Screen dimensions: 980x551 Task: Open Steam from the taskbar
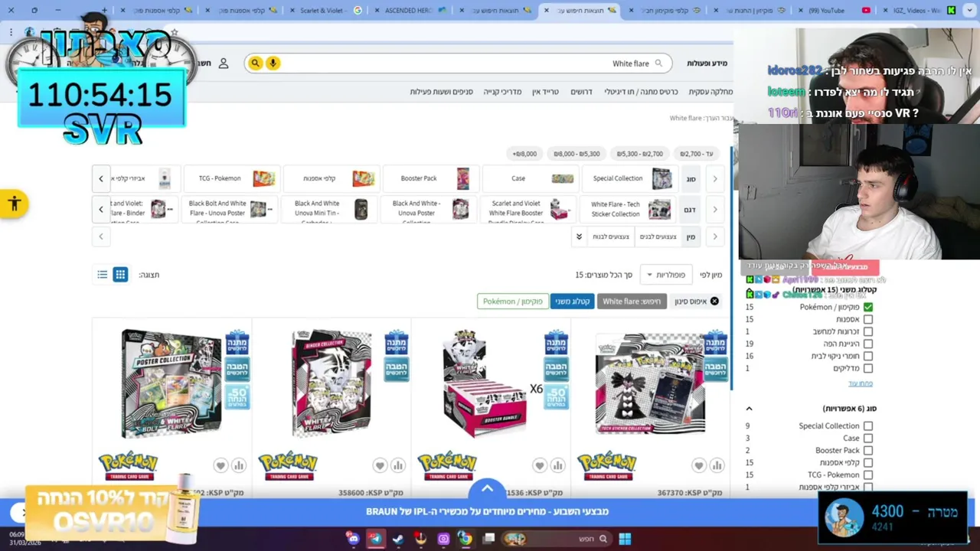tap(398, 539)
